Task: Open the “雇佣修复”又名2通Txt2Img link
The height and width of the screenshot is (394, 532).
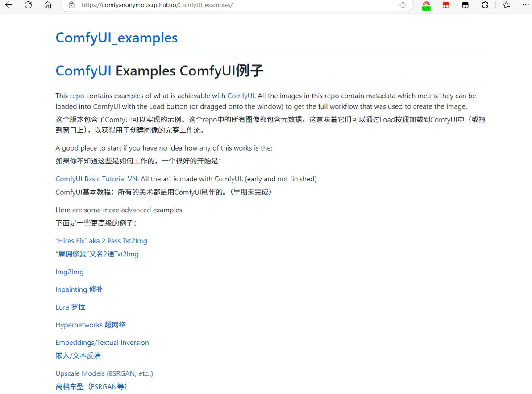Action: (97, 254)
